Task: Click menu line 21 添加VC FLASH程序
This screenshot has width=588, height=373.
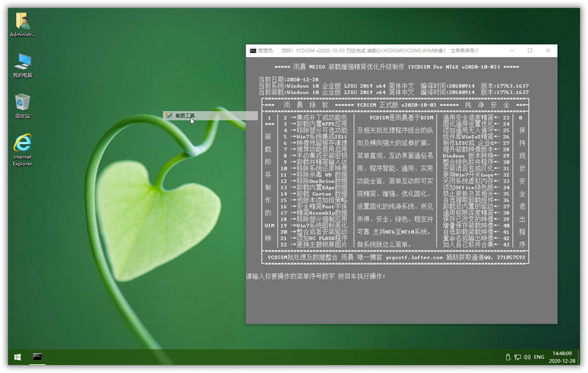Action: tap(314, 238)
